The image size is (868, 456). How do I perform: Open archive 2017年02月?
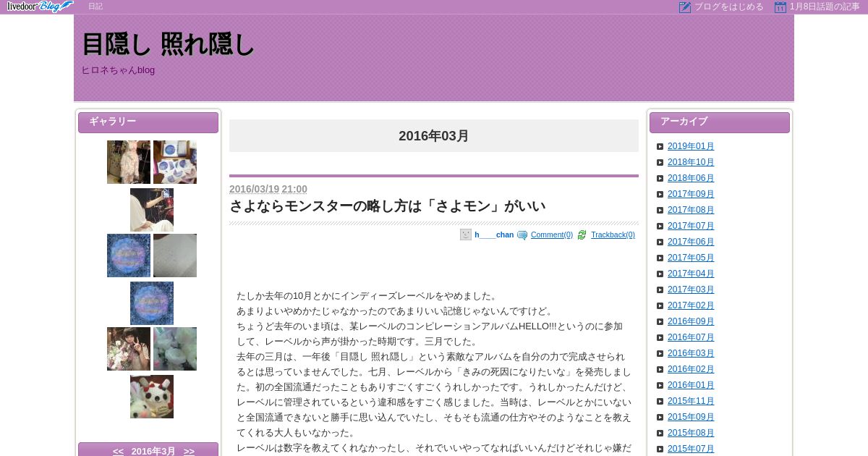(691, 305)
